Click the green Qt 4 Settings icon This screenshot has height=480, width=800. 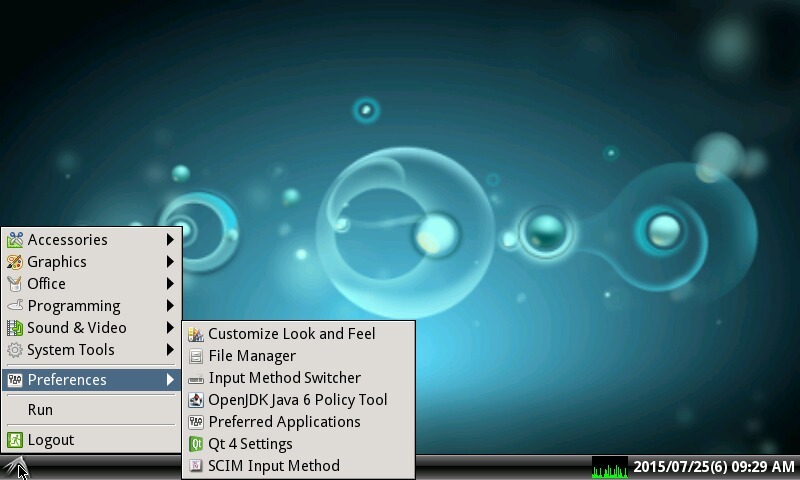point(196,444)
